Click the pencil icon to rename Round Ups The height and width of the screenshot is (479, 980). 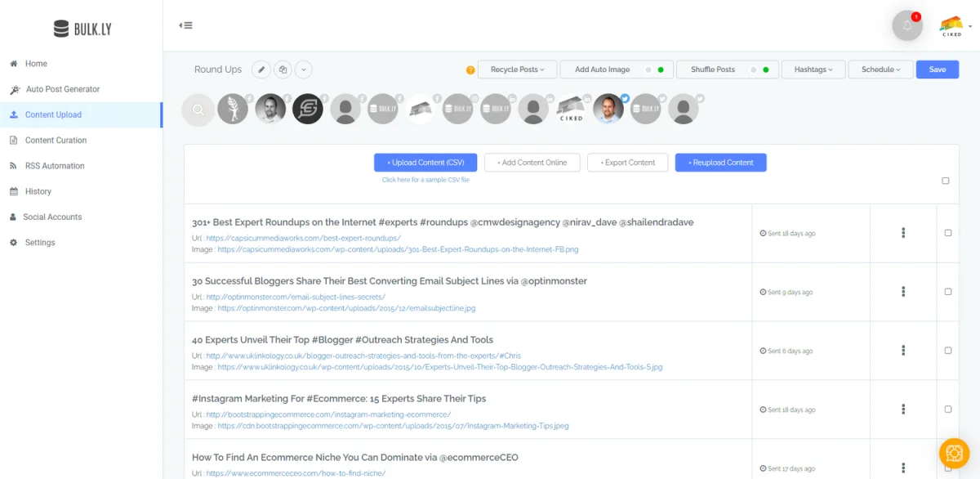pyautogui.click(x=261, y=70)
